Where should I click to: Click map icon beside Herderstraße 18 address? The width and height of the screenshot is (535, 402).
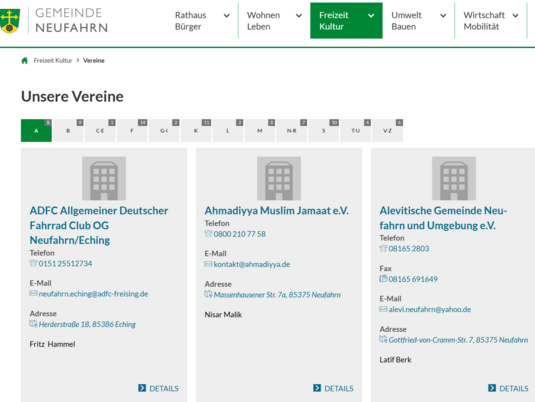(33, 324)
